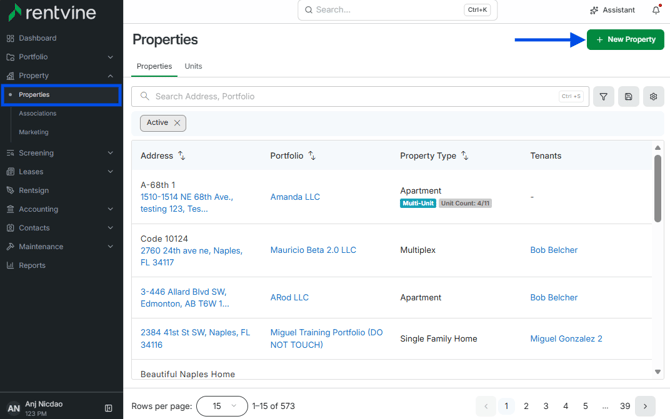Click the rentvine logo
Viewport: 670px width, 419px height.
tap(52, 12)
